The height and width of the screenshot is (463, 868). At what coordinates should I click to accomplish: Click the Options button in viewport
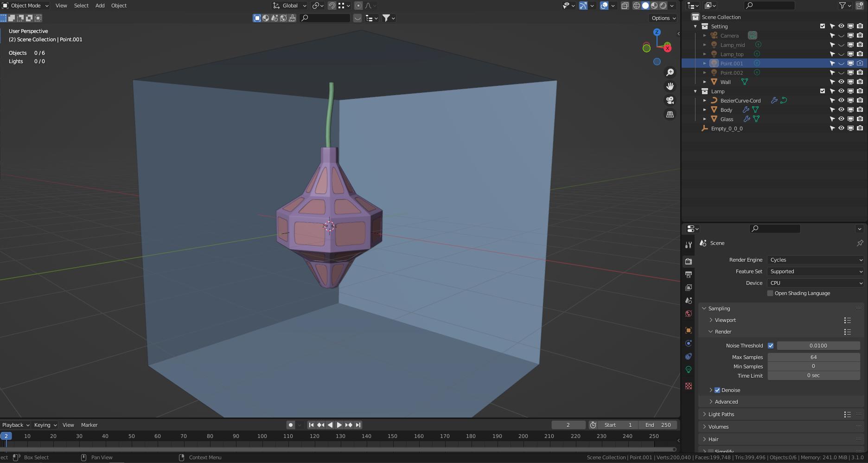(663, 18)
